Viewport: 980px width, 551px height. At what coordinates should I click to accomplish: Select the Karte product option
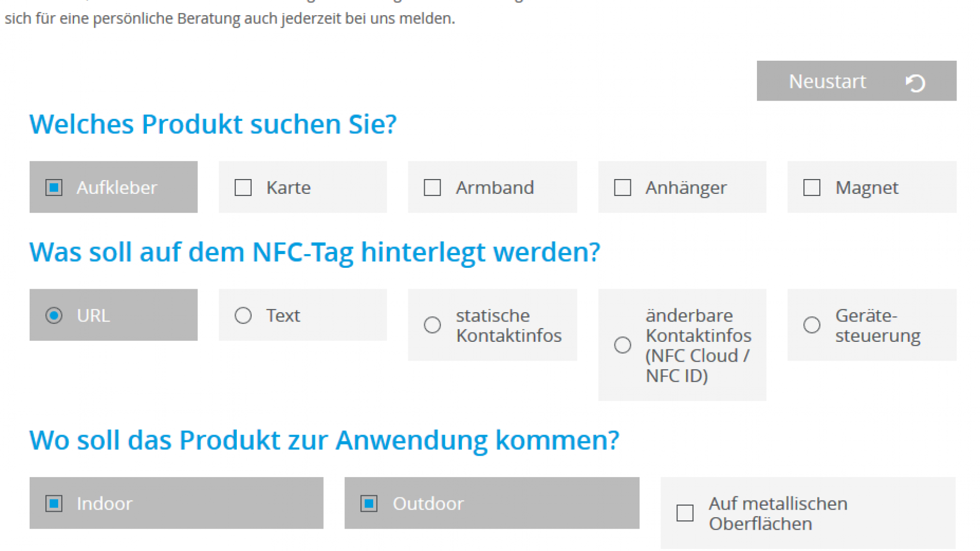tap(242, 187)
